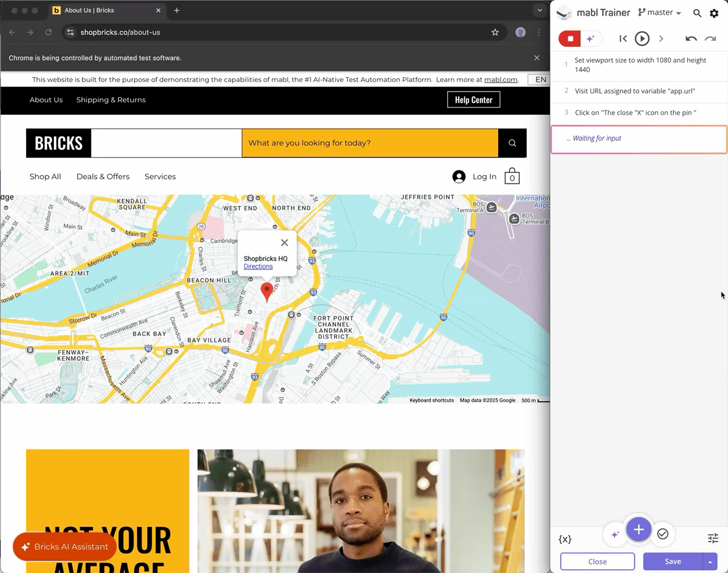Add an assertion using checkmark icon
Viewport: 728px width, 573px height.
pos(663,534)
